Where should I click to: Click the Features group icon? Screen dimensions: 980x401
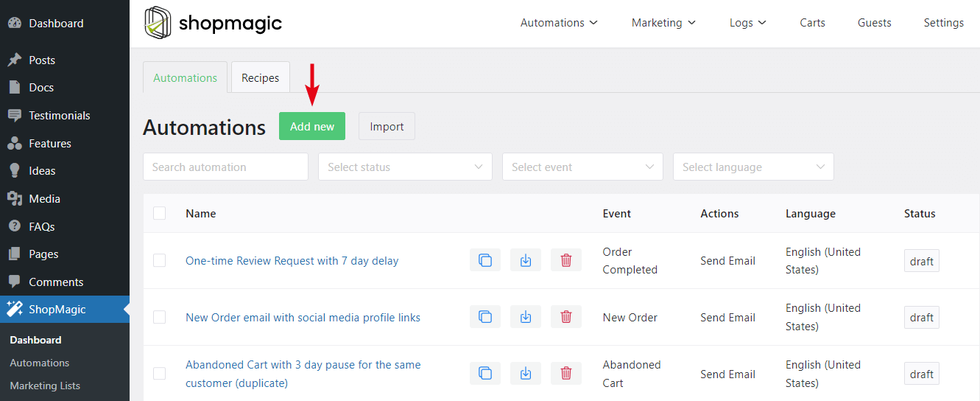(x=14, y=143)
